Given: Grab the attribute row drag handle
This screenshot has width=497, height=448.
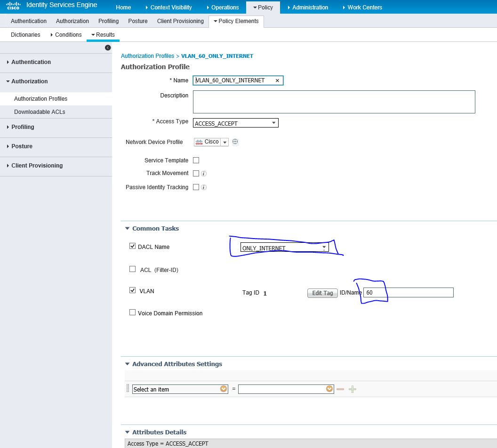Looking at the screenshot, I should tap(128, 388).
